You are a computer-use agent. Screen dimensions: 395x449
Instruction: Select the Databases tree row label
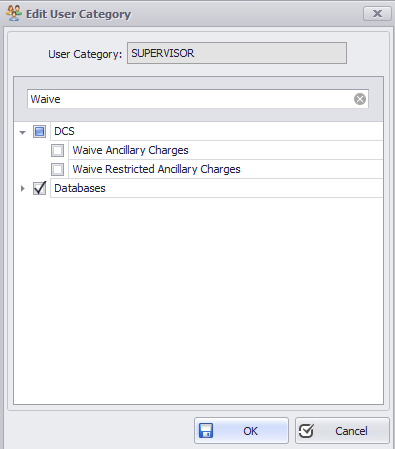pos(80,188)
